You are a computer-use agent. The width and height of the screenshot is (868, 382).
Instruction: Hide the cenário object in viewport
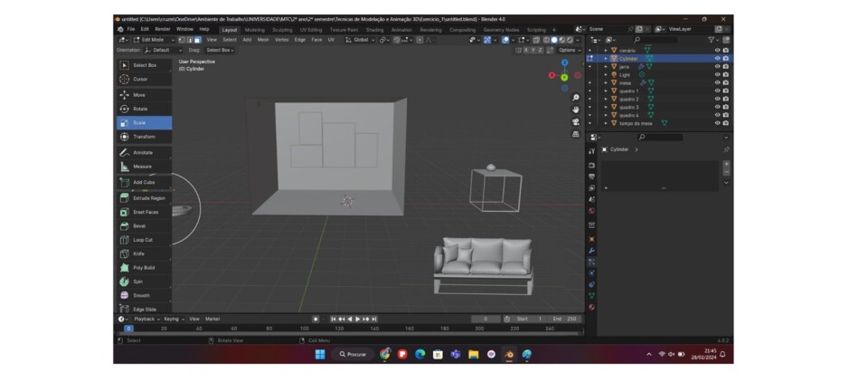pos(717,50)
